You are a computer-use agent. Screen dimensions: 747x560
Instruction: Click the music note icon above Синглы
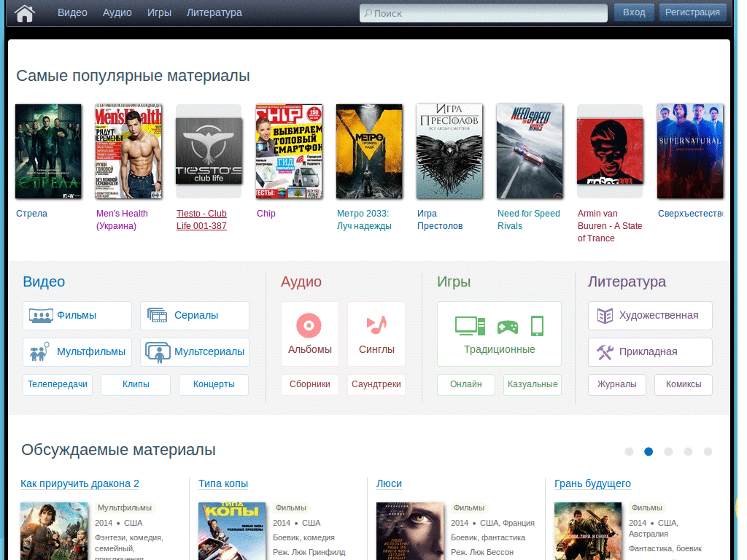point(376,324)
